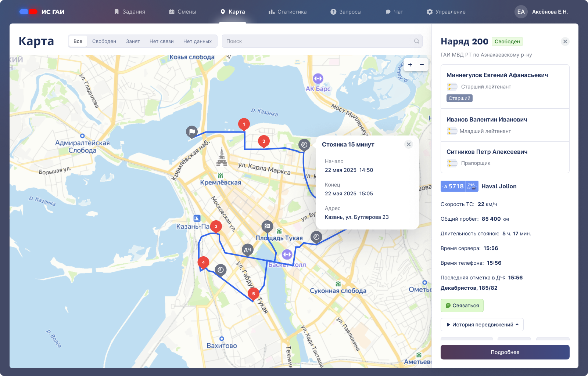Select red route waypoint number 5

[x=253, y=293]
